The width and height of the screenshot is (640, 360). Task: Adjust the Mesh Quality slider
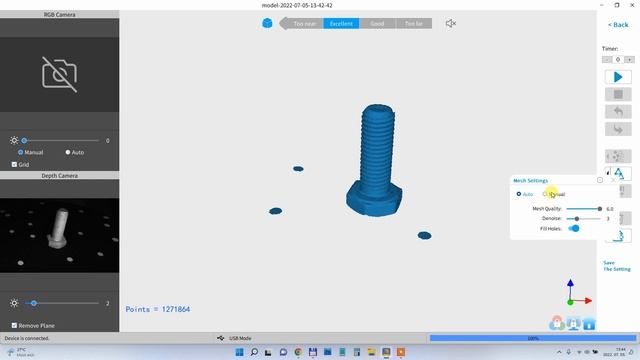tap(584, 209)
